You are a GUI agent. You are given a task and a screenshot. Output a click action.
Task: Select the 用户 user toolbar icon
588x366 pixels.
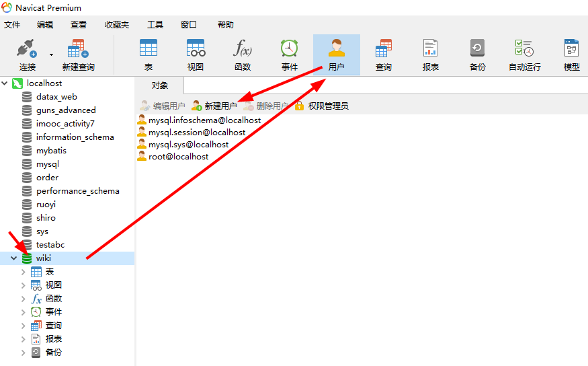coord(337,55)
